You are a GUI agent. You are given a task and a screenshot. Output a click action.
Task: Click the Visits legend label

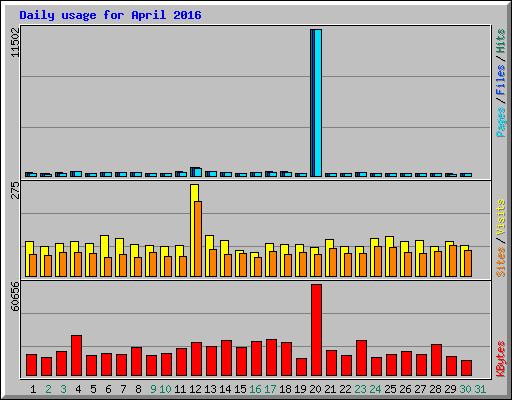point(501,218)
